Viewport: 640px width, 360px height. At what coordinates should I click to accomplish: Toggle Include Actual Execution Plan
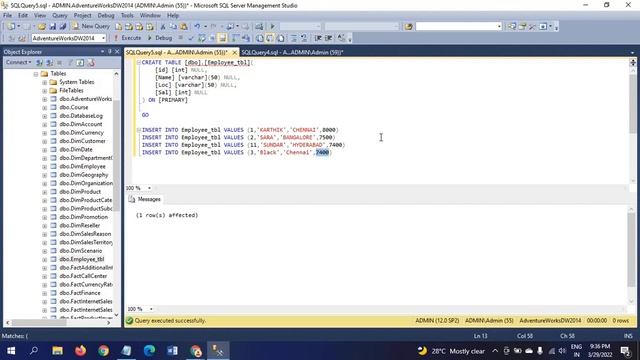click(x=236, y=38)
